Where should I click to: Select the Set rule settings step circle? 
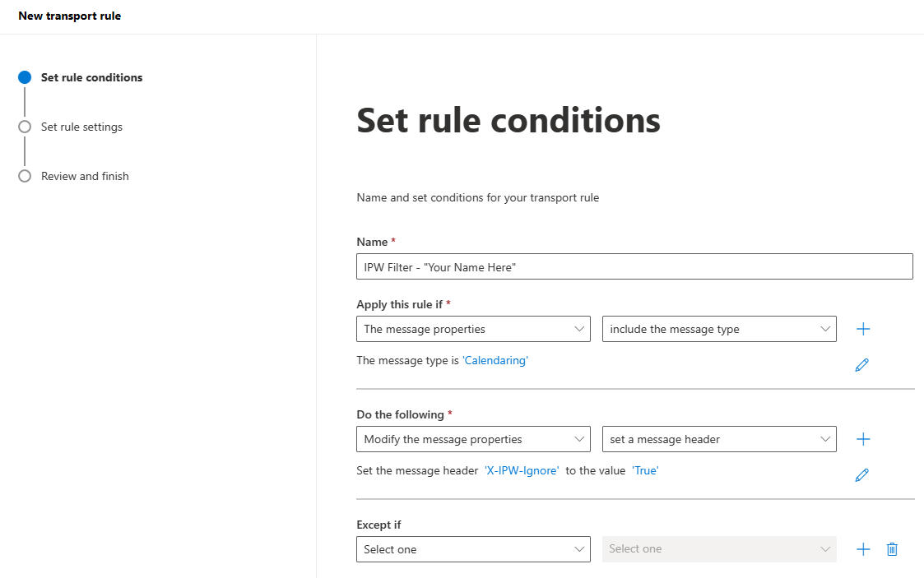[x=25, y=127]
